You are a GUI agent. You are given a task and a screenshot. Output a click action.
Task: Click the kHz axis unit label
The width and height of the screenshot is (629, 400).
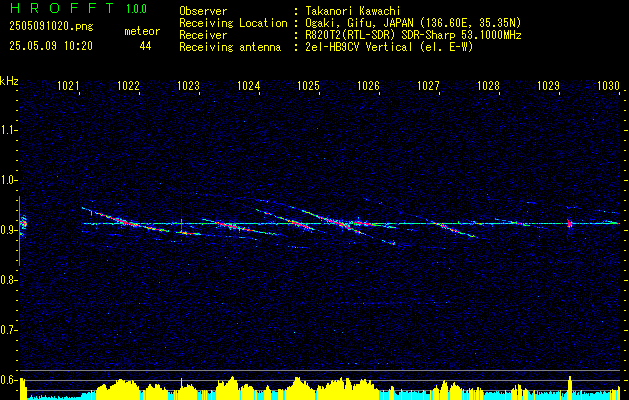pyautogui.click(x=9, y=81)
